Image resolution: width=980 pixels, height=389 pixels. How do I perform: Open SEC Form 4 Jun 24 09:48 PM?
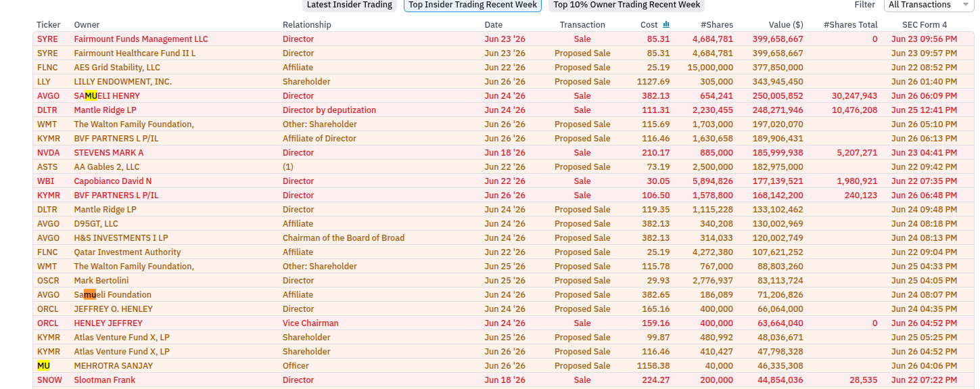click(924, 209)
